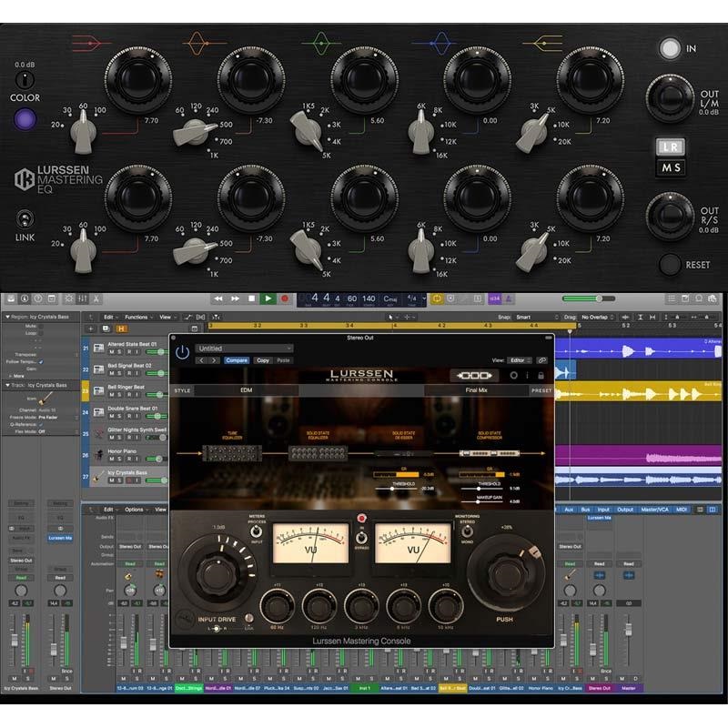This screenshot has width=728, height=728.
Task: Click the Solid State Compressor unit
Action: tap(490, 453)
